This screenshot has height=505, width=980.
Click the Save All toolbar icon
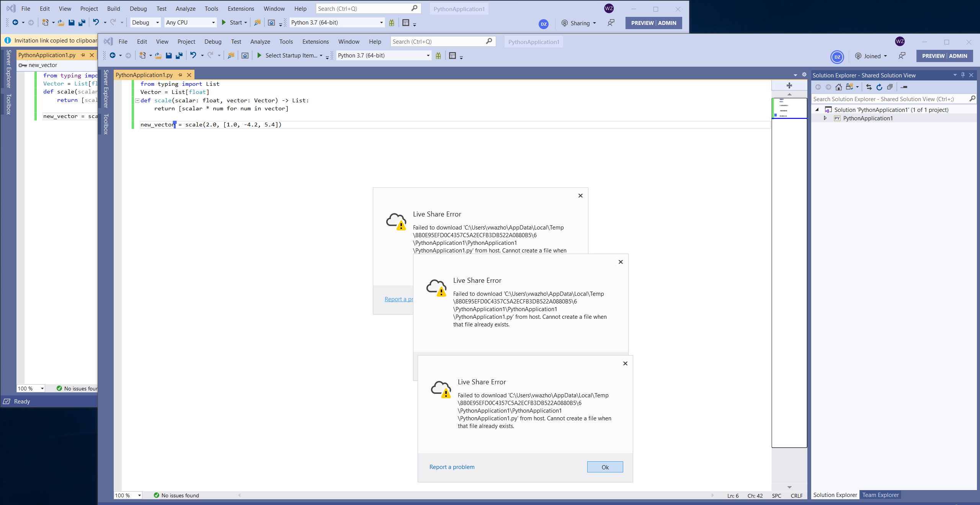click(179, 56)
